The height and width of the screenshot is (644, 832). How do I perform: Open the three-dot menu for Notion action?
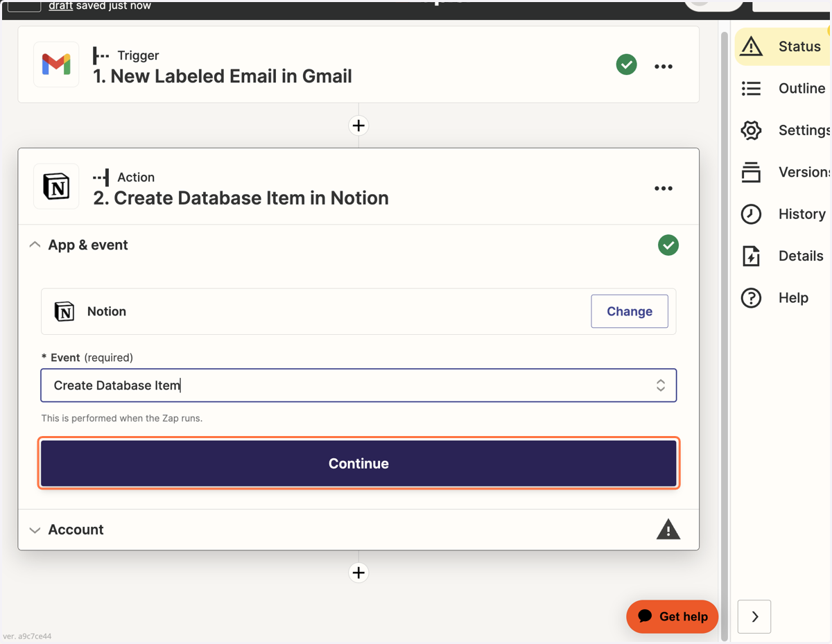664,189
